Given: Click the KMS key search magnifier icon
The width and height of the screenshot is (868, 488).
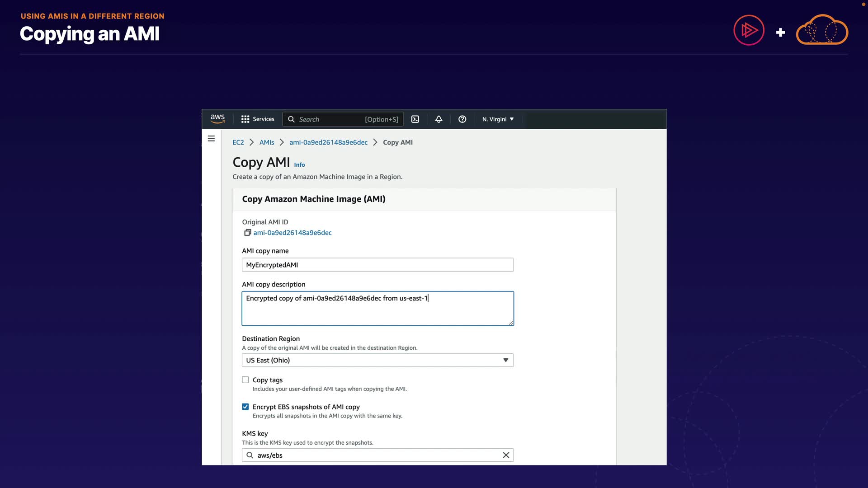Looking at the screenshot, I should (x=250, y=455).
